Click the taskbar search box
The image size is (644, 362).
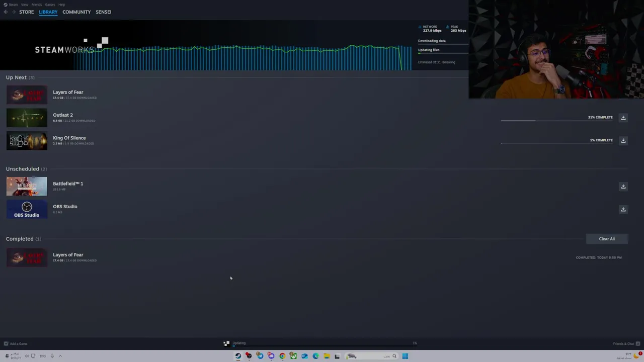tap(372, 356)
